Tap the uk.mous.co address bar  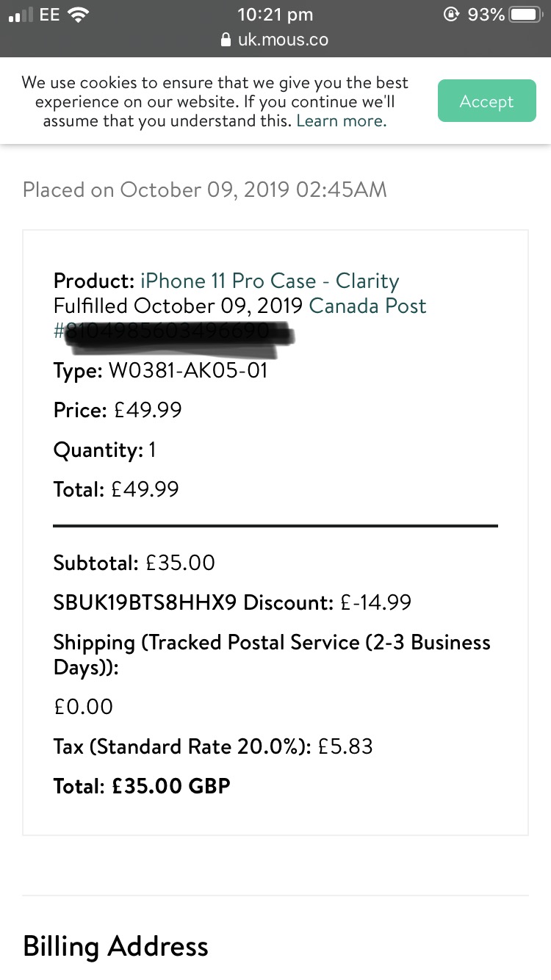[275, 40]
